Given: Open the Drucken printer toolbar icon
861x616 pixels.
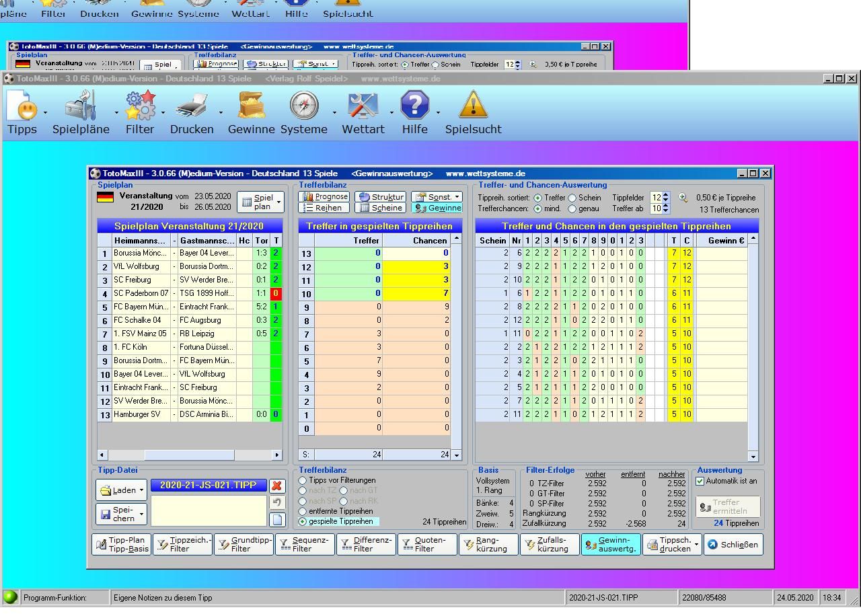Looking at the screenshot, I should point(192,106).
